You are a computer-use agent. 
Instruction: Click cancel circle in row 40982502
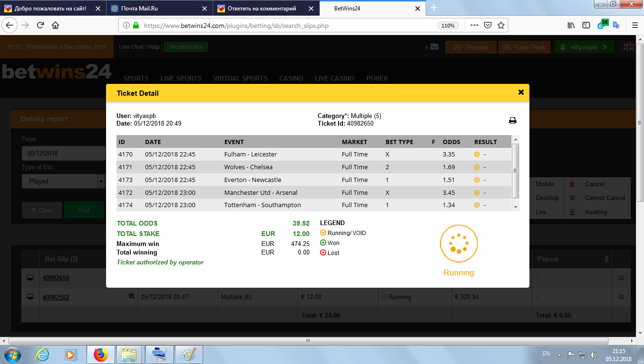622,297
